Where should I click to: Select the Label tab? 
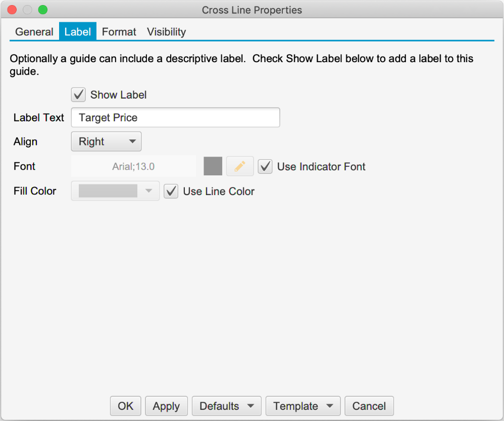pos(78,32)
